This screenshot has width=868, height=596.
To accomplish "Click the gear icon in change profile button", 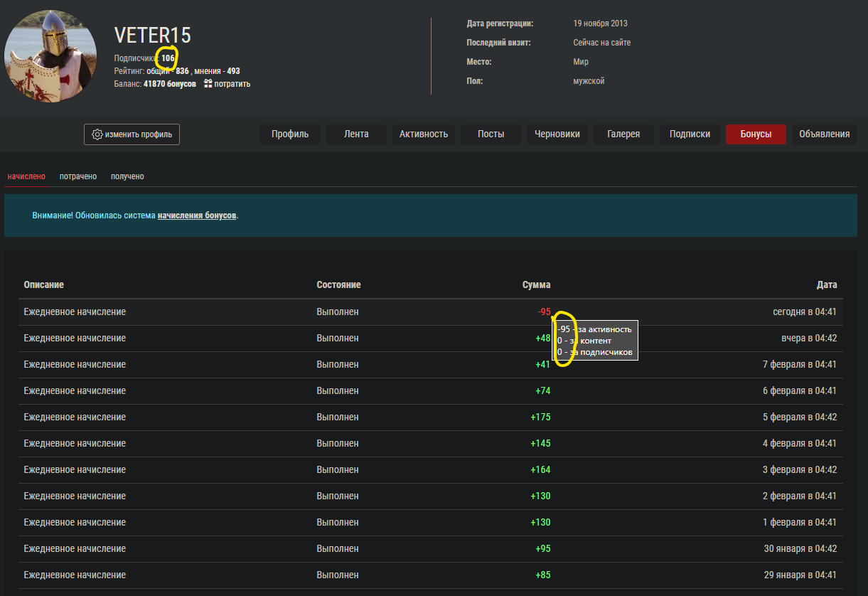I will (97, 134).
